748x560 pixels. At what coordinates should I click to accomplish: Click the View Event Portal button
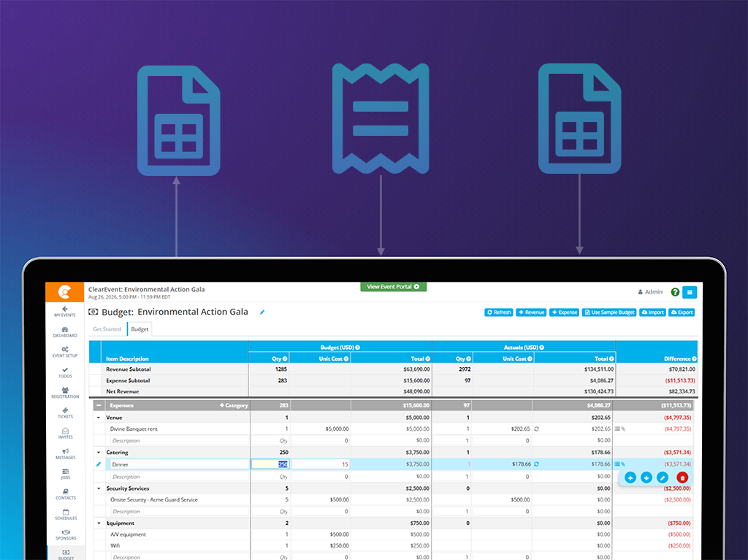point(393,287)
